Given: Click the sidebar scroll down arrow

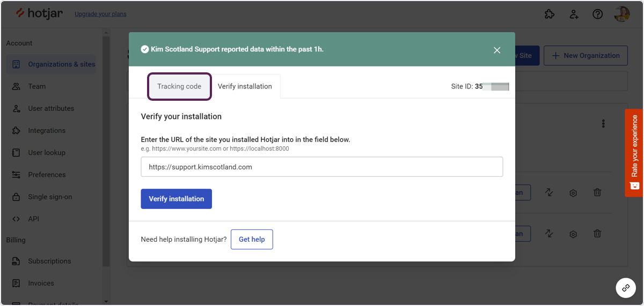Looking at the screenshot, I should [x=106, y=301].
